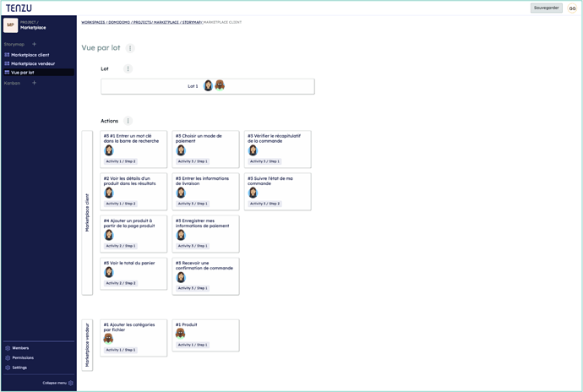Click the Workspaces breadcrumb link
Screen dimensions: 583x392
click(93, 22)
